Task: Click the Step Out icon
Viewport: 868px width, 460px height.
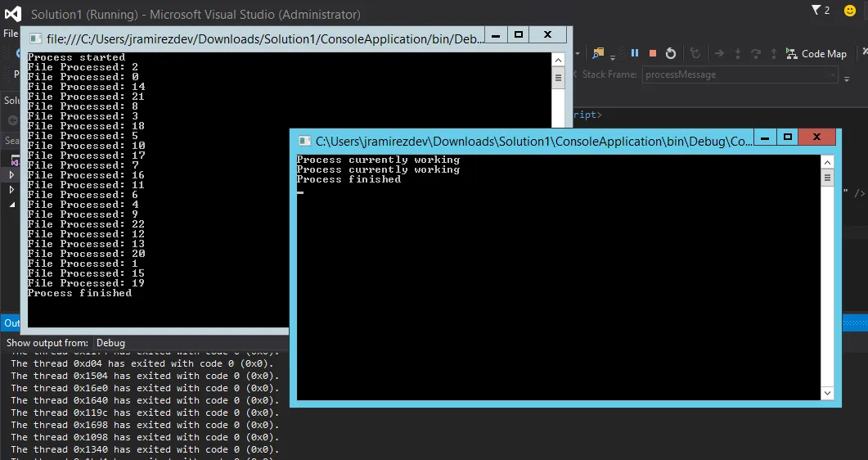Action: tap(774, 53)
